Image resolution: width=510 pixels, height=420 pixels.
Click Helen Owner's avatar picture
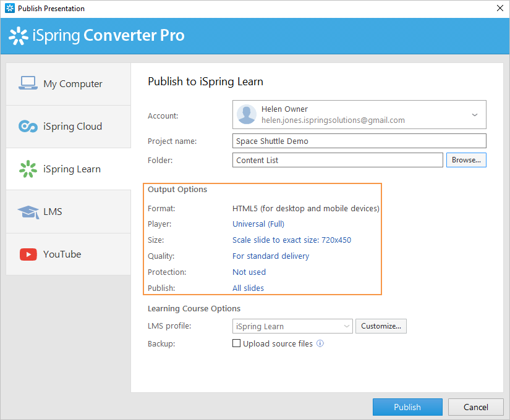(247, 114)
